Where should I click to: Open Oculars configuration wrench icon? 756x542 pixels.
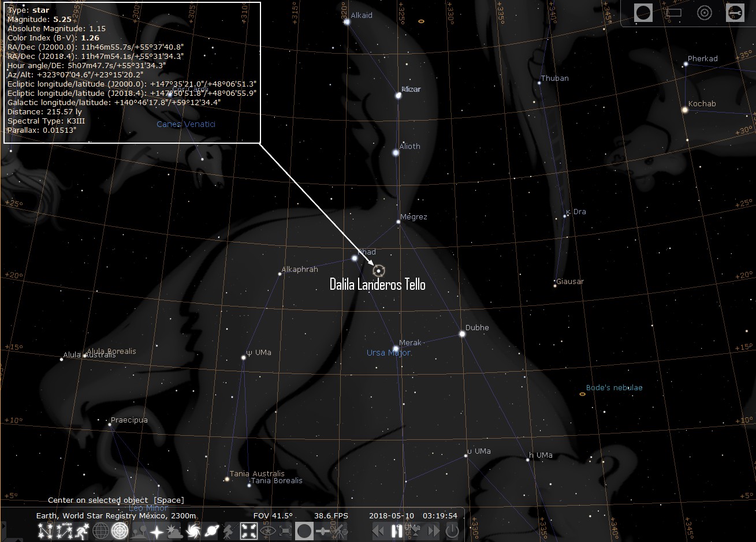click(x=735, y=13)
